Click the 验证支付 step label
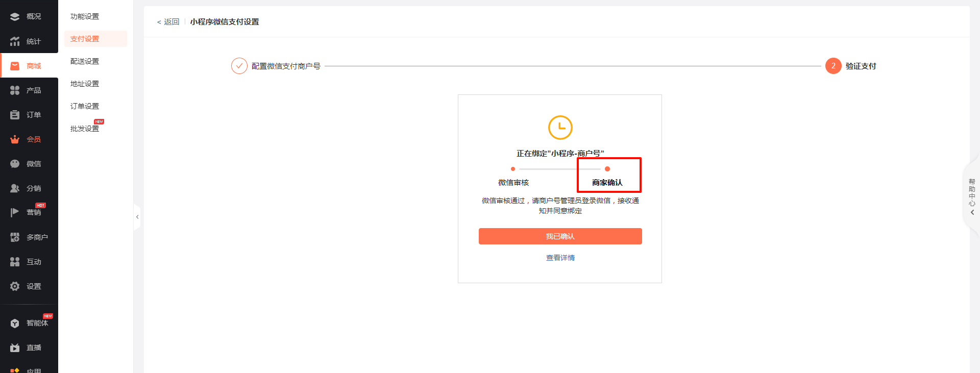This screenshot has height=373, width=980. click(861, 66)
